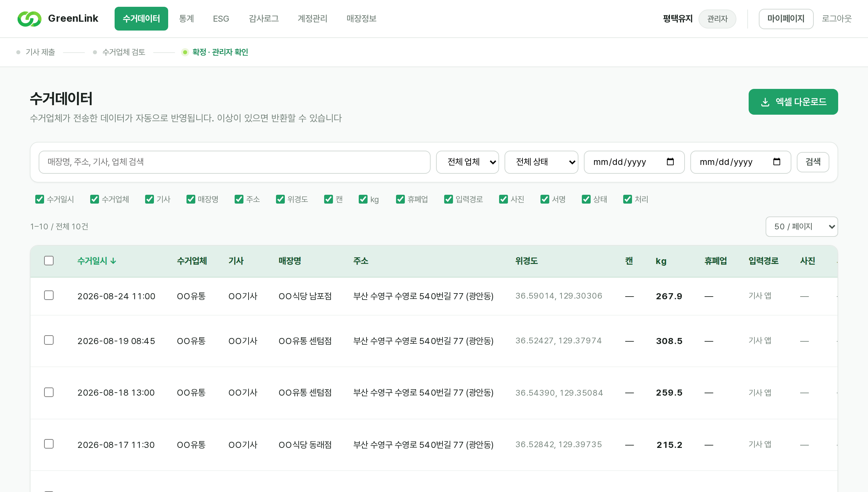Screen dimensions: 868x492
Task: Toggle the 휴폐업 column checkbox
Action: pyautogui.click(x=400, y=199)
